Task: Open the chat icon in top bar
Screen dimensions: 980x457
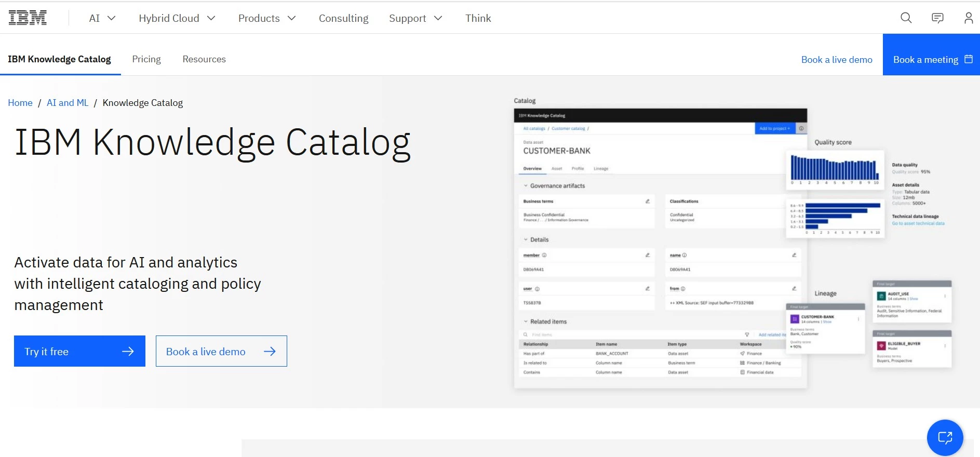Action: pyautogui.click(x=937, y=18)
